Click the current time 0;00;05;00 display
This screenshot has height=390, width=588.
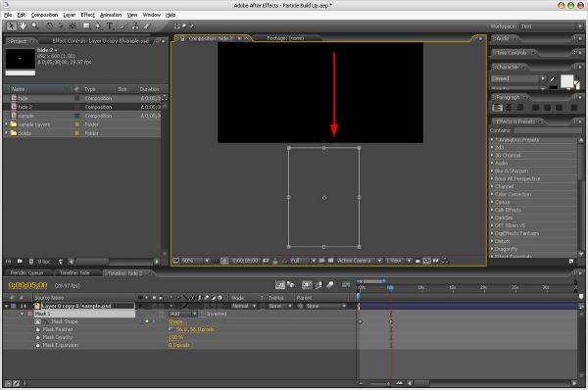click(27, 285)
